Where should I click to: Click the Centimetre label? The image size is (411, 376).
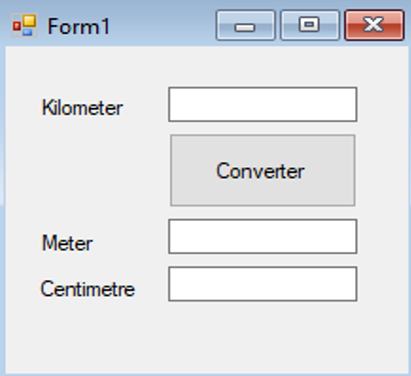pyautogui.click(x=88, y=288)
